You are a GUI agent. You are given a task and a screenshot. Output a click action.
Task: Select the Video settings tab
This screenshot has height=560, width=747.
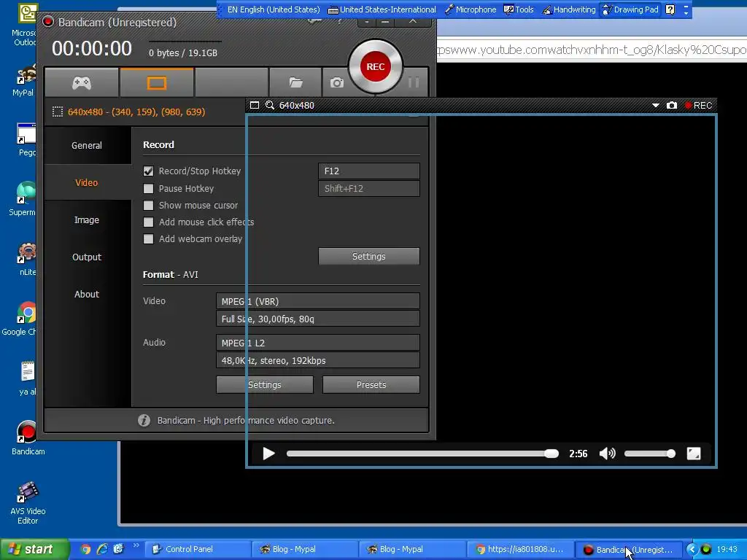(87, 182)
